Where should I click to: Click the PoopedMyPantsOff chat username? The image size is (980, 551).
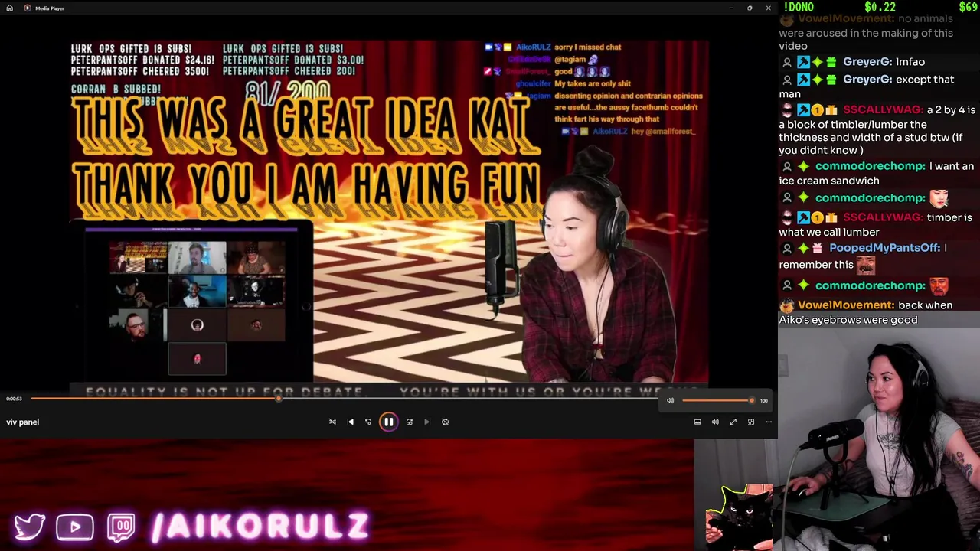[884, 248]
